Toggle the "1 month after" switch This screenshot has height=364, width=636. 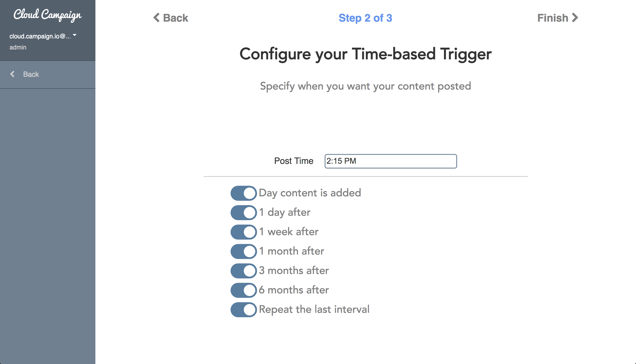point(243,251)
